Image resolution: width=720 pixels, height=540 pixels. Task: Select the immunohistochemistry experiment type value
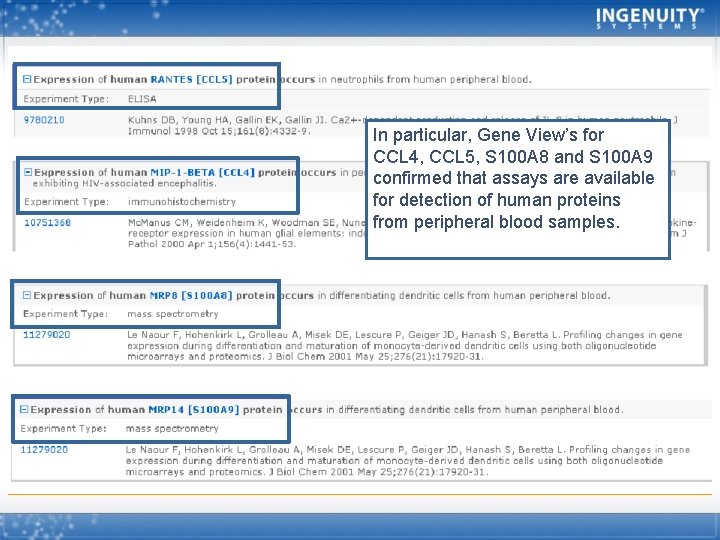(x=182, y=202)
